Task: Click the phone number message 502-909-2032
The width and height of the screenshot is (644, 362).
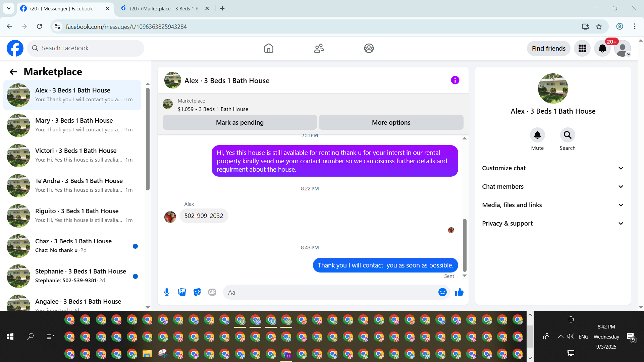Action: (204, 216)
